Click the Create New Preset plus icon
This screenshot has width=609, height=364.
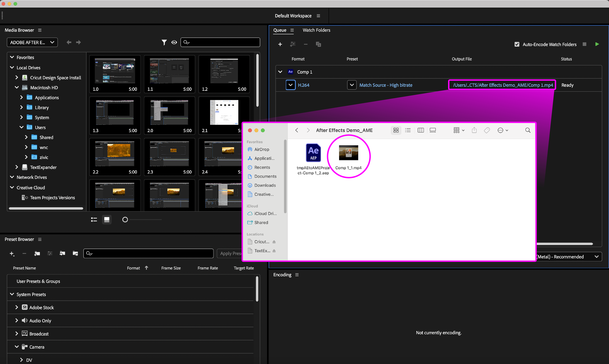12,253
